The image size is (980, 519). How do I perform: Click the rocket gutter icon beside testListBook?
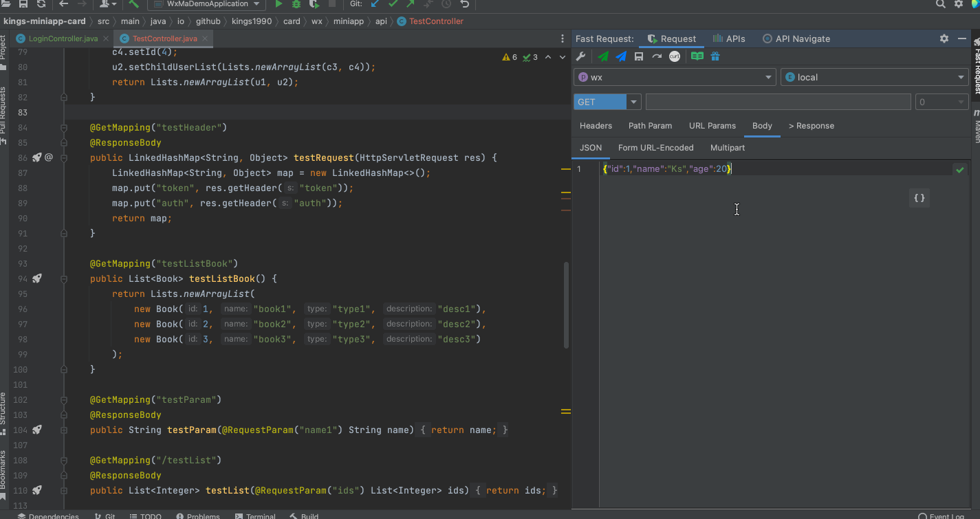37,278
